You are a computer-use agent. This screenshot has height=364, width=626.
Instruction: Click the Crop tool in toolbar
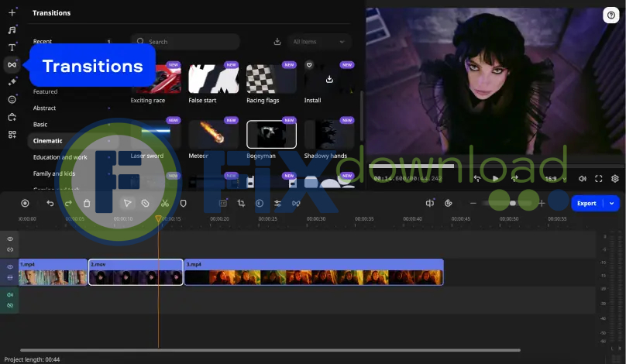[241, 203]
